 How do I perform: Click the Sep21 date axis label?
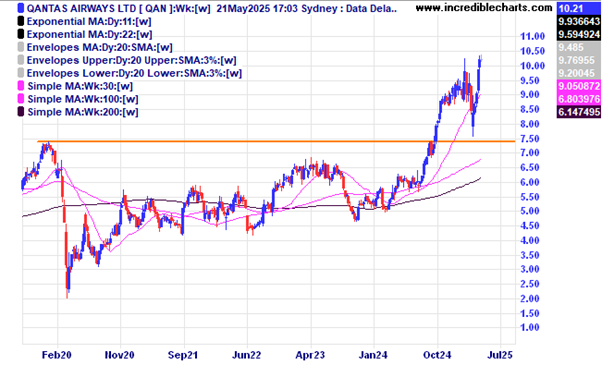[183, 355]
